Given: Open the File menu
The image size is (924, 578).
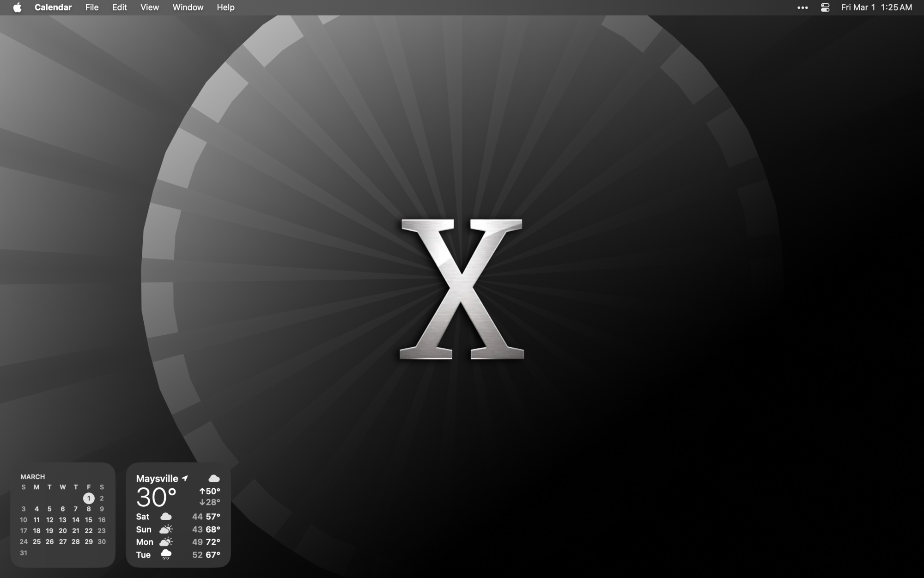Looking at the screenshot, I should (x=92, y=7).
